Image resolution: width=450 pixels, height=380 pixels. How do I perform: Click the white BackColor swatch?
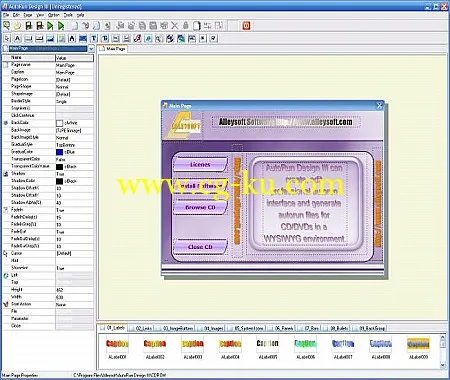point(59,123)
